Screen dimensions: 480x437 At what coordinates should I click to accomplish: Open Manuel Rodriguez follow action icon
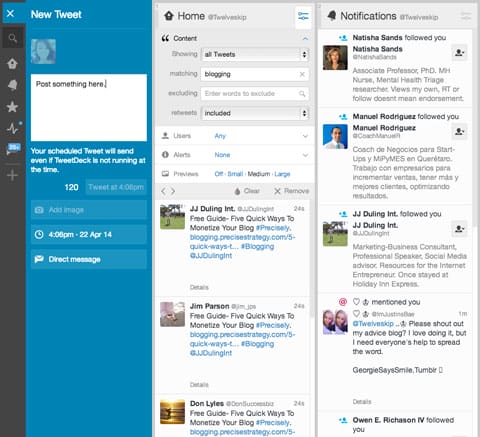459,131
